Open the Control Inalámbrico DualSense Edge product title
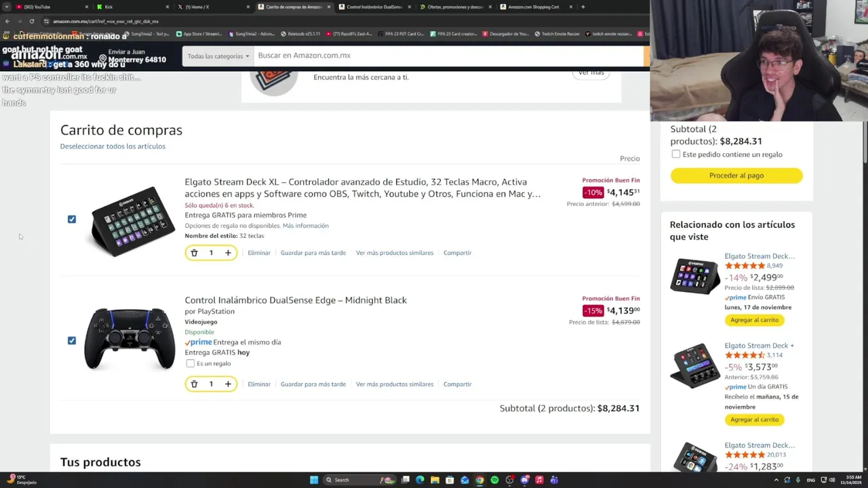Viewport: 868px width, 488px height. pos(296,300)
